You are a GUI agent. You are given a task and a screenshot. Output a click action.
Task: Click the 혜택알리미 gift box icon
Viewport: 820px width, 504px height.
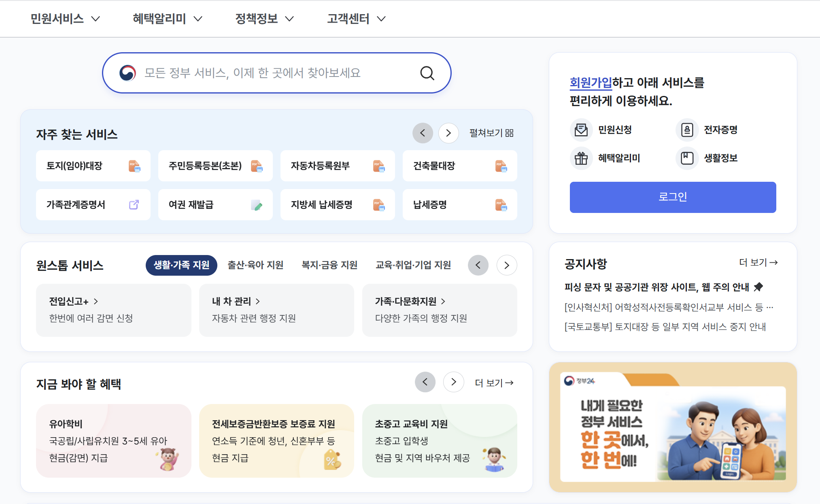[582, 158]
